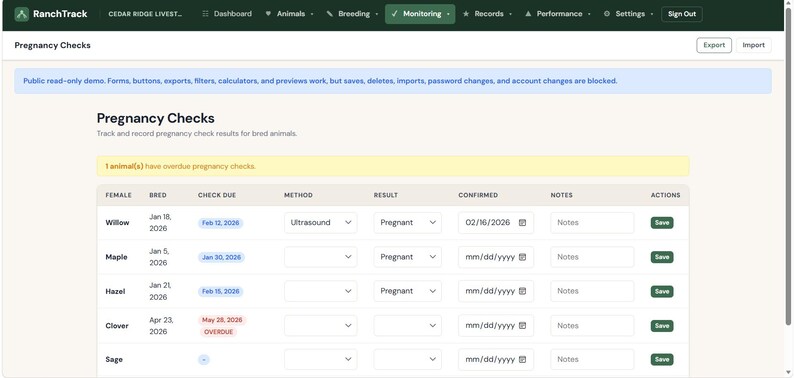Open Maple's method dropdown

pyautogui.click(x=321, y=257)
